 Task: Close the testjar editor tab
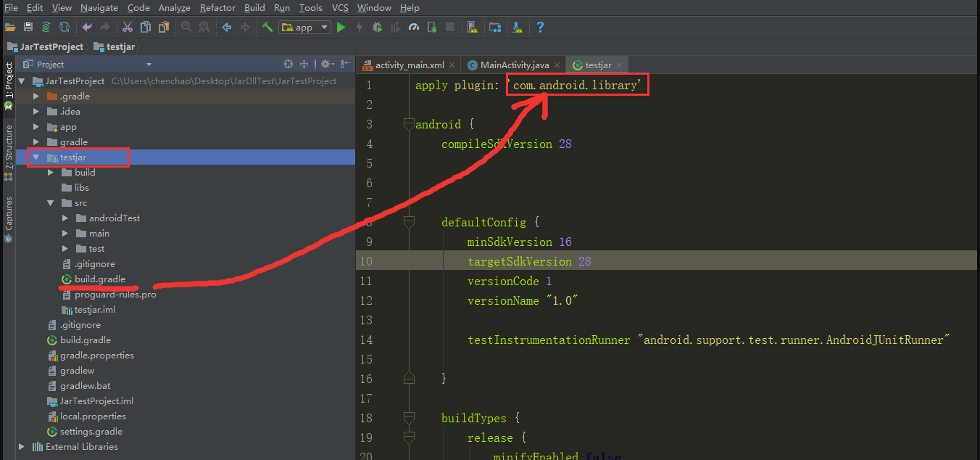click(620, 65)
